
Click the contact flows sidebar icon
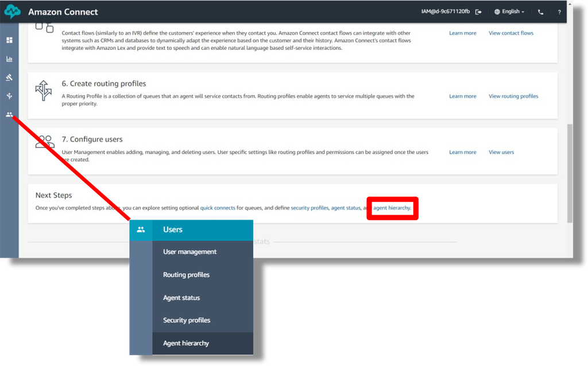9,96
